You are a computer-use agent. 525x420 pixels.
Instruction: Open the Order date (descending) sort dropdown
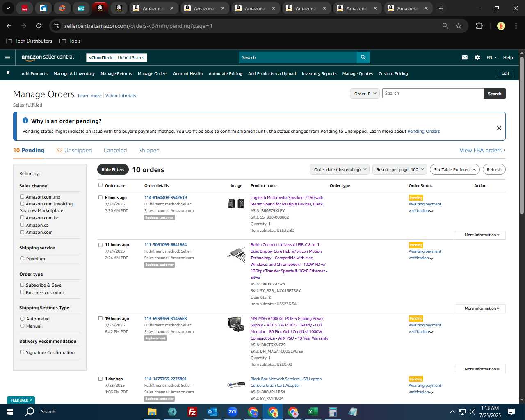[340, 169]
